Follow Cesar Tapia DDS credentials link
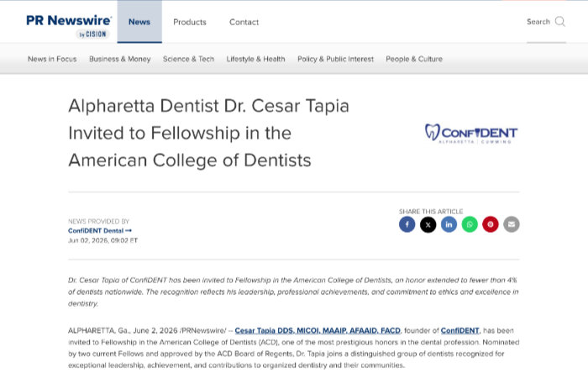Viewport: 588px width, 378px height. click(318, 331)
